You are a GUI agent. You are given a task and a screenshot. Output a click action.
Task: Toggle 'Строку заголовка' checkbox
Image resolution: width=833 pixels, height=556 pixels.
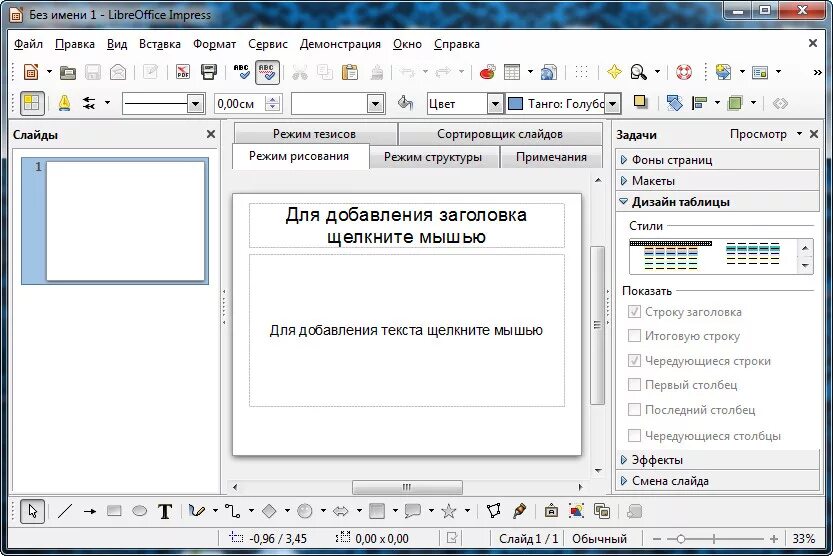634,312
